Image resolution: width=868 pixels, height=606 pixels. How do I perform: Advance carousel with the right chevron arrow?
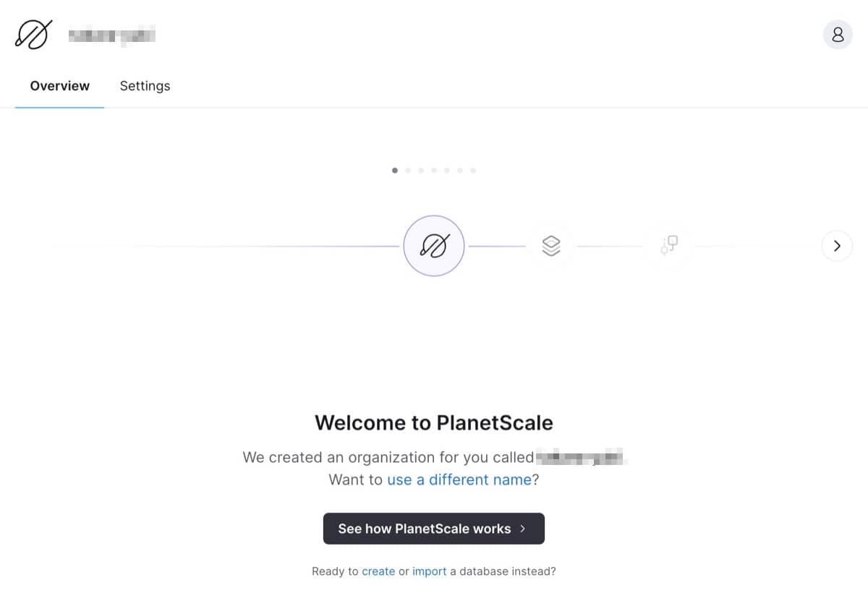click(837, 246)
